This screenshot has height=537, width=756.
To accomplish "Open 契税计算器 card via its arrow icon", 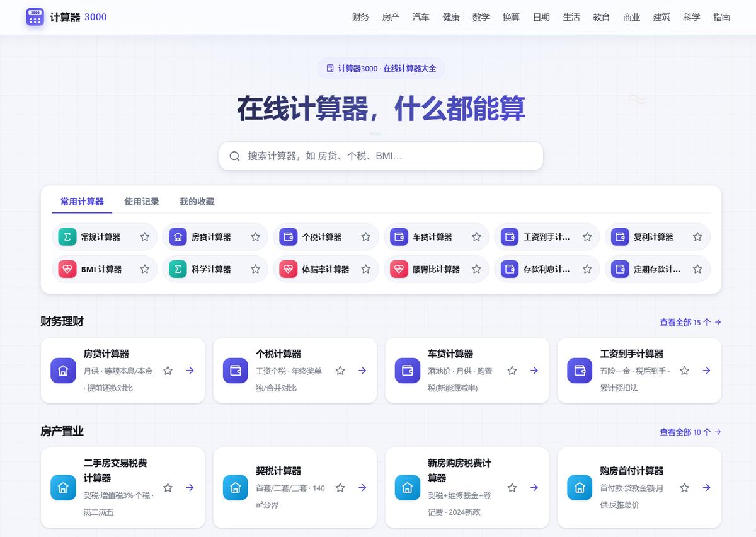I will (362, 488).
